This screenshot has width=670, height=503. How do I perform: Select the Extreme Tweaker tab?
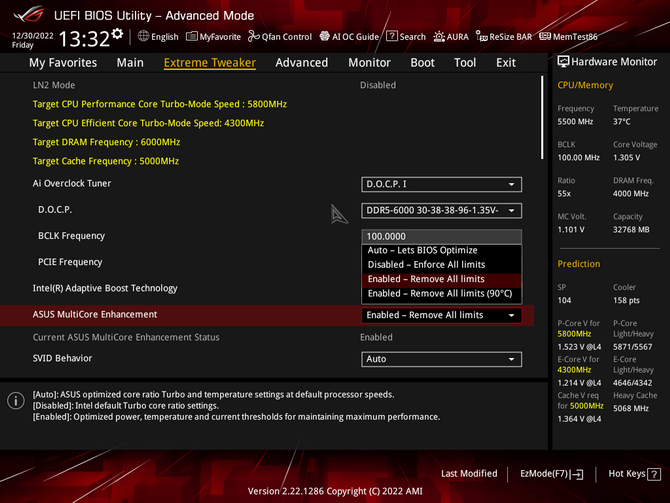pyautogui.click(x=210, y=63)
